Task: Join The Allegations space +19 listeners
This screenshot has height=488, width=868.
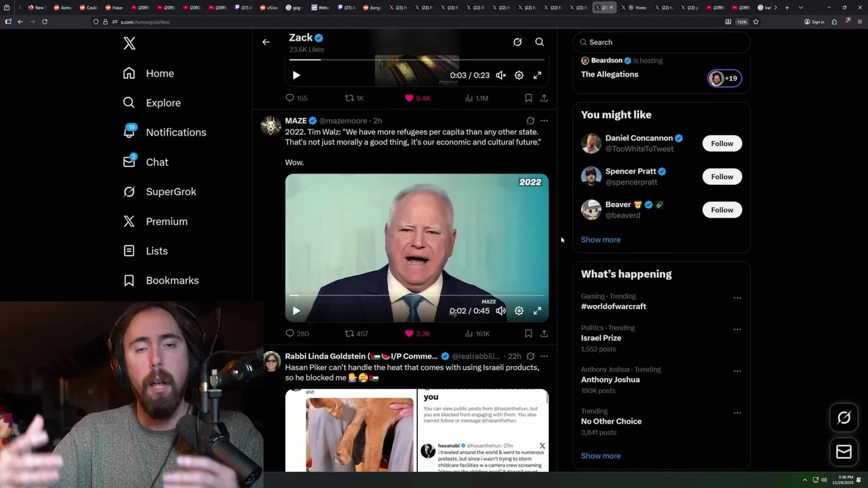Action: (724, 78)
